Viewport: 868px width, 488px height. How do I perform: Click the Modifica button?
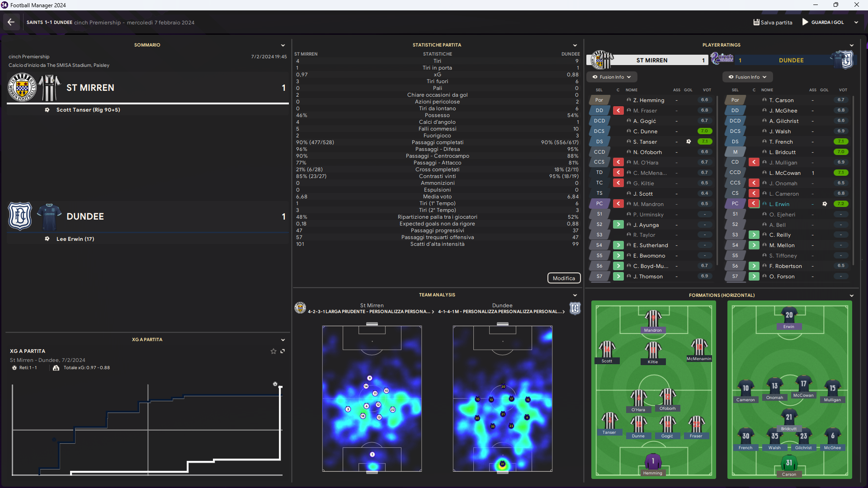(x=564, y=278)
